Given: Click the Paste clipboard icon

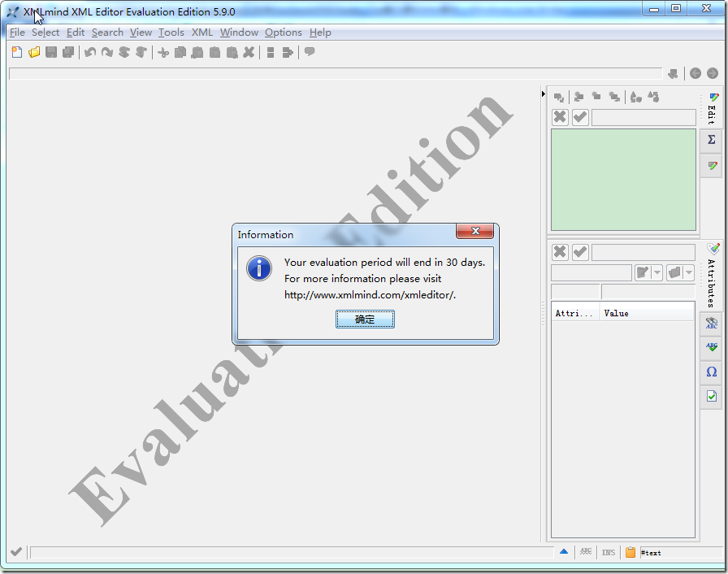Looking at the screenshot, I should (x=214, y=53).
